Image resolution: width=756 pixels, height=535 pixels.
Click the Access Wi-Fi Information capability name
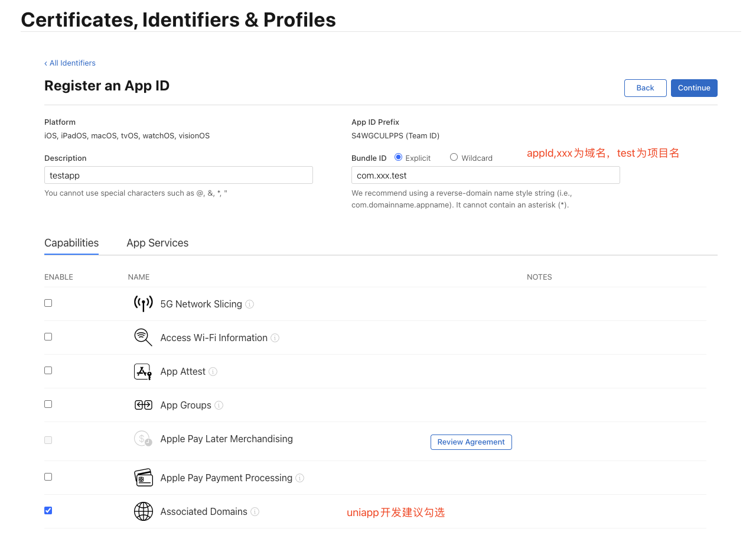214,338
